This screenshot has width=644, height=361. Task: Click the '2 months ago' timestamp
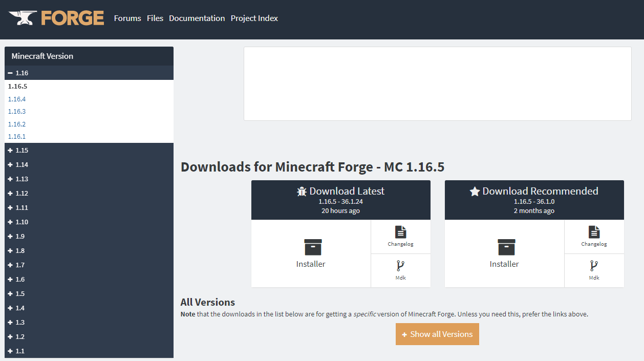[534, 211]
